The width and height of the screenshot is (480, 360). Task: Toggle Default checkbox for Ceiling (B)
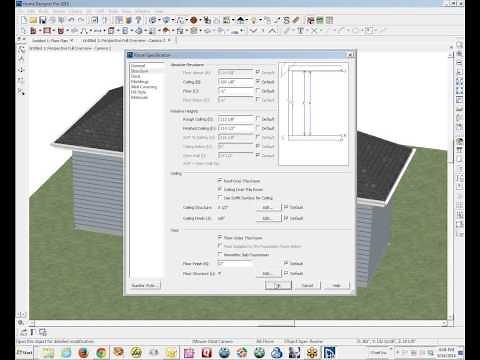(258, 81)
